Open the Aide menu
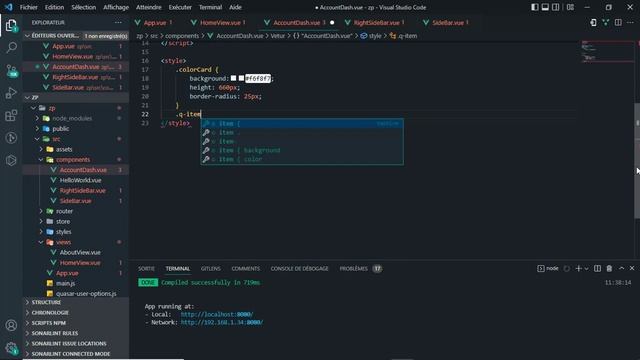This screenshot has height=360, width=640. (x=235, y=7)
